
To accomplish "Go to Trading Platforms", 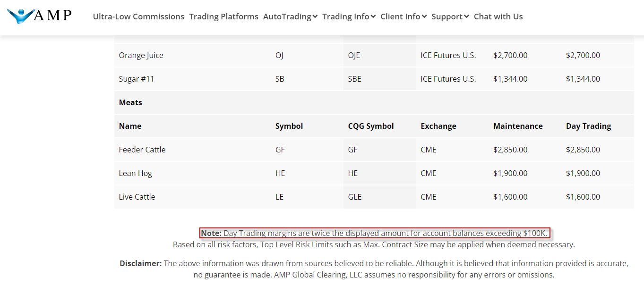I will pos(223,17).
